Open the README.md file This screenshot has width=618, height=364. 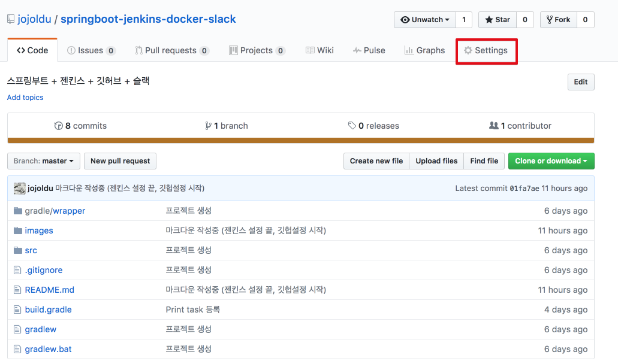click(x=49, y=290)
